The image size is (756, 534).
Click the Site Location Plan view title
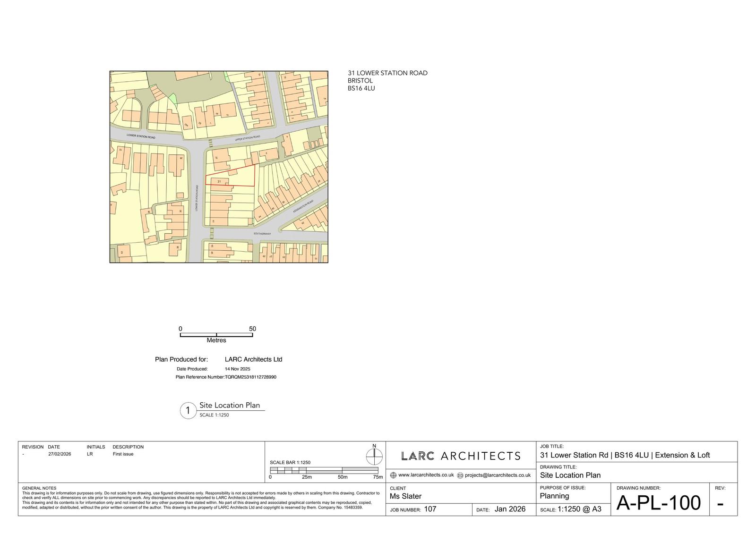pos(229,405)
